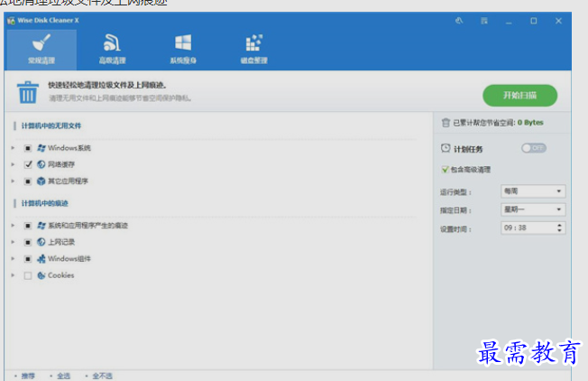Click the Wise Disk Cleaner app logo
The image size is (588, 381).
click(x=11, y=20)
